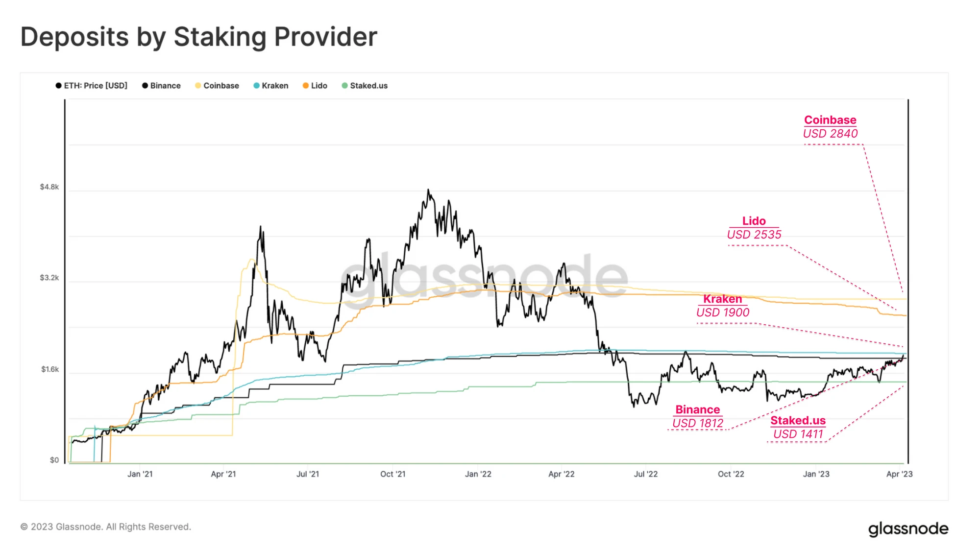Click the Apr '23 x-axis label

(899, 474)
